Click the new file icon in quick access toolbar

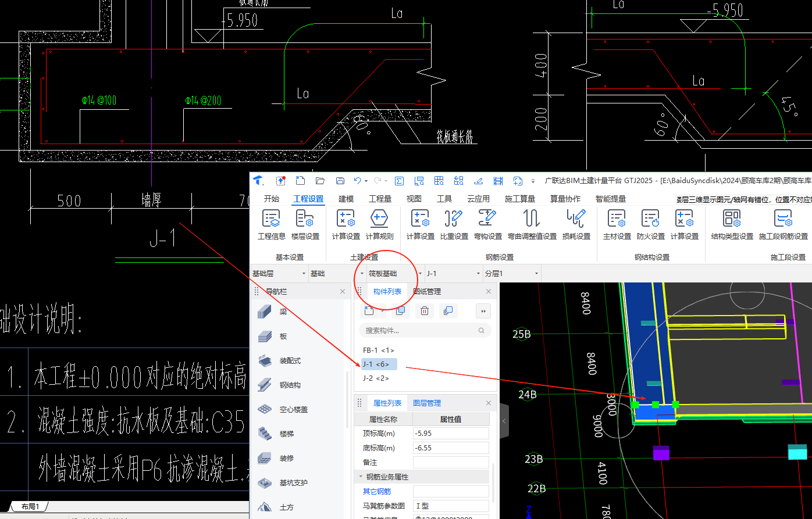point(300,181)
